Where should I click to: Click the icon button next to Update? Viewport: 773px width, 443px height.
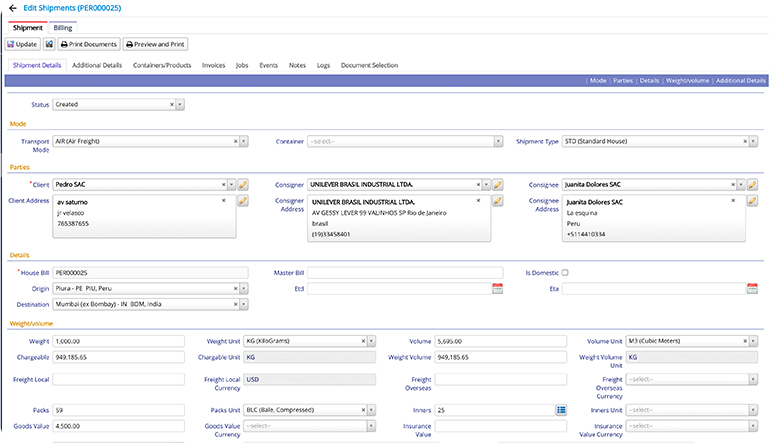48,44
